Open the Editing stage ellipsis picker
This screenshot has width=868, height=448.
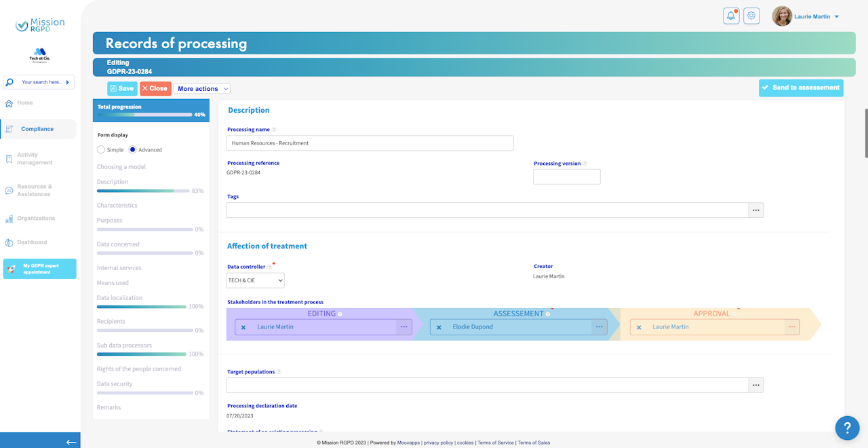404,327
